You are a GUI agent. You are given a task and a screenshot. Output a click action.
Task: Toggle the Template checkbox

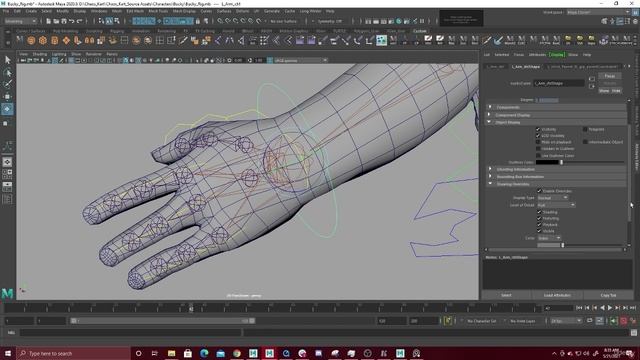[x=585, y=129]
